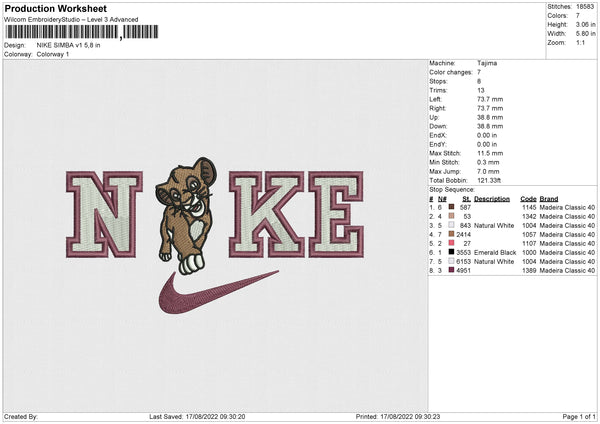600x424 pixels.
Task: Click the 'Right:' label
Action: pyautogui.click(x=437, y=108)
